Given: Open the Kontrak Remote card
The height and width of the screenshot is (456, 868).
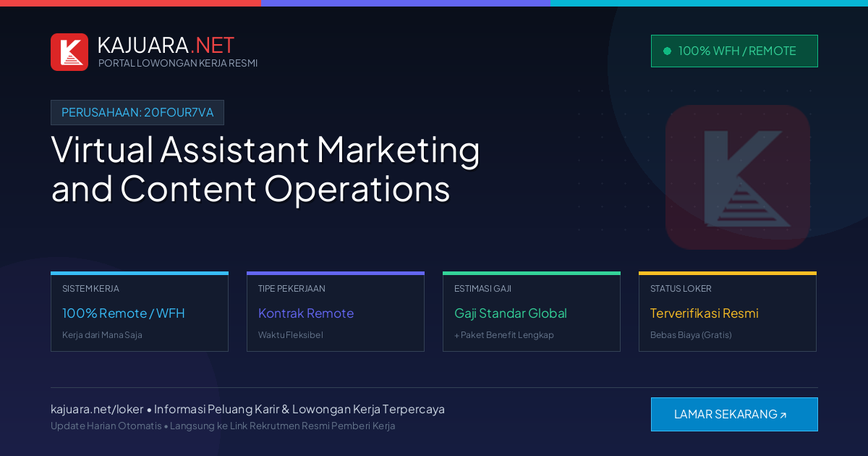Looking at the screenshot, I should pos(336,312).
